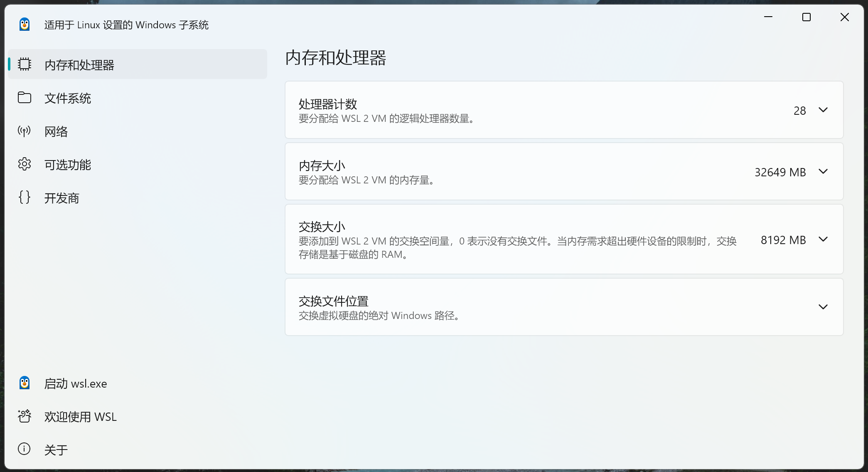
Task: Click the WSL penguin icon in the title bar
Action: pyautogui.click(x=25, y=25)
